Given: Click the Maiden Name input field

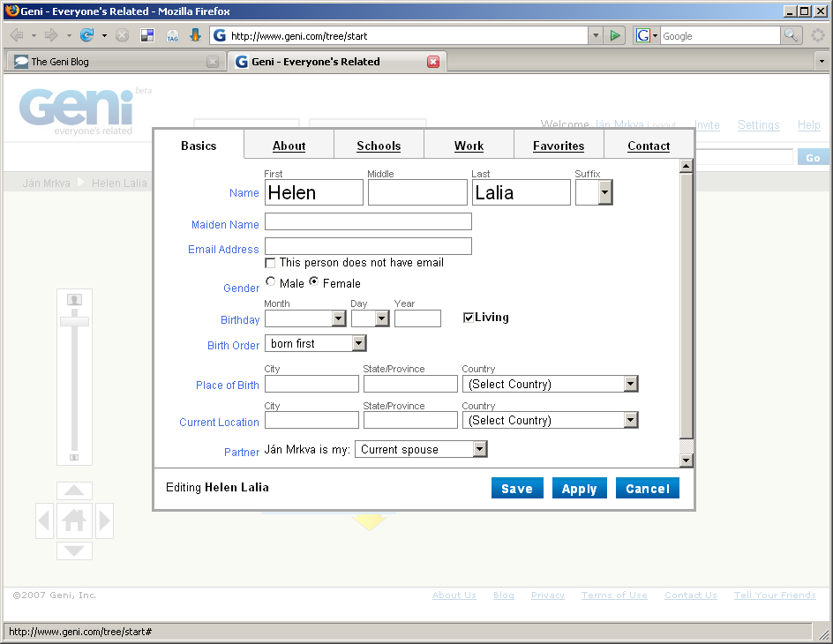Looking at the screenshot, I should pyautogui.click(x=368, y=221).
